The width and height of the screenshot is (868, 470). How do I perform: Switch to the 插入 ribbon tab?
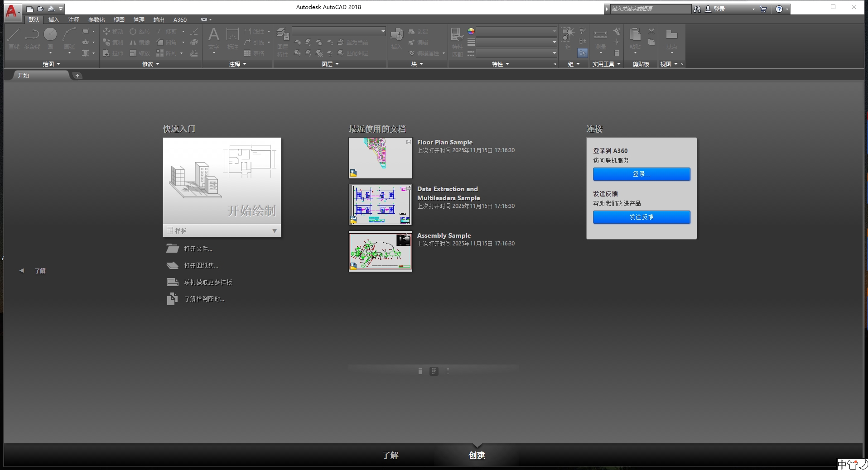[53, 19]
